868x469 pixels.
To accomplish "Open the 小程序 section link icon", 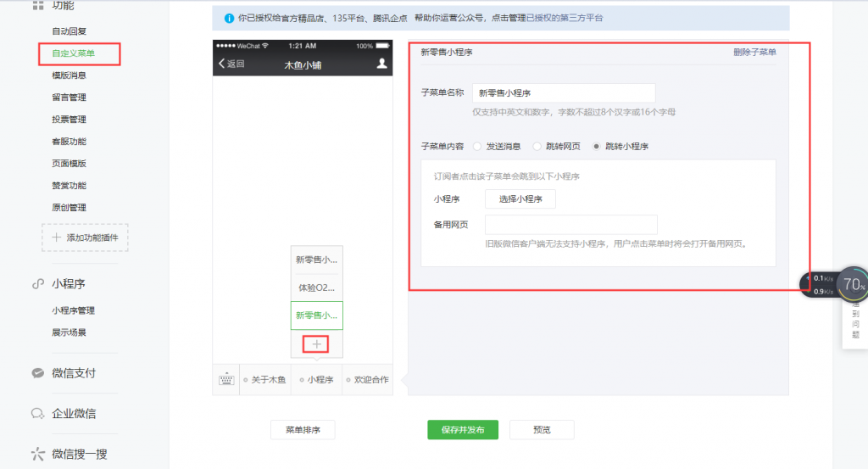I will [x=37, y=284].
